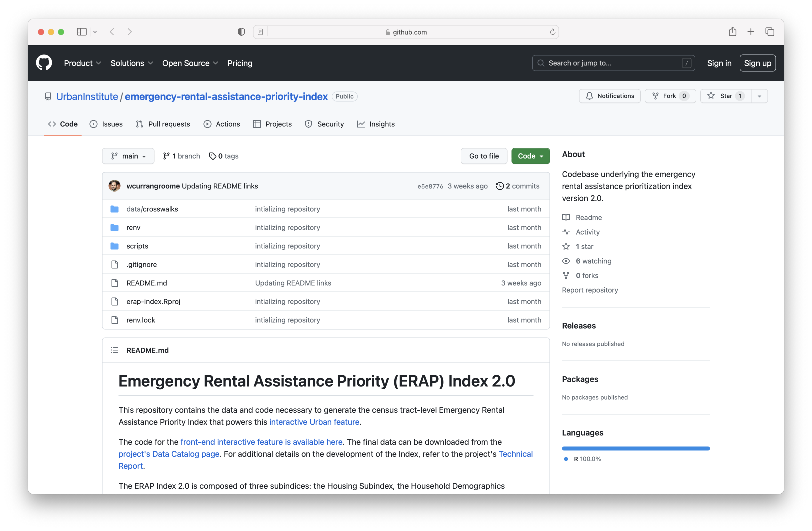812x531 pixels.
Task: Open the scripts folder
Action: click(137, 246)
